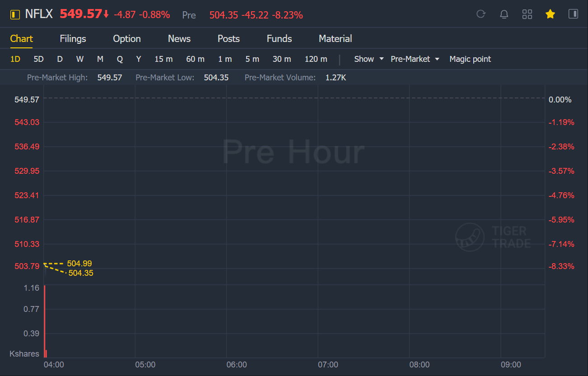Select the 15 m interval
The height and width of the screenshot is (376, 588).
[x=163, y=59]
